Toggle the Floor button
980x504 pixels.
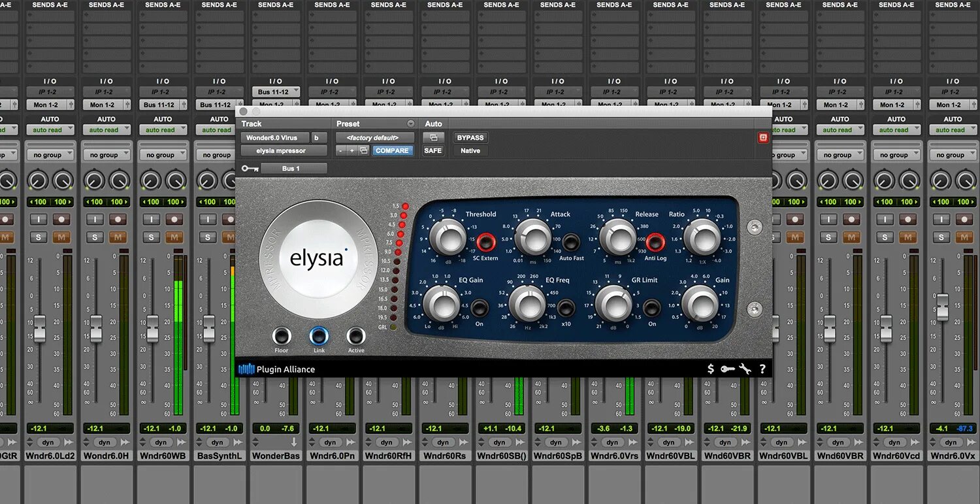click(x=282, y=336)
